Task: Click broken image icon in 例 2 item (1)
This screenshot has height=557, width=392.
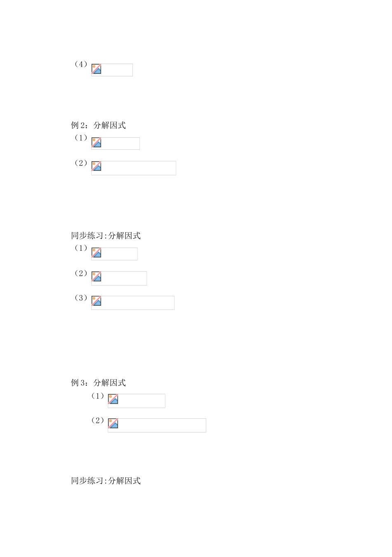Action: pos(97,143)
